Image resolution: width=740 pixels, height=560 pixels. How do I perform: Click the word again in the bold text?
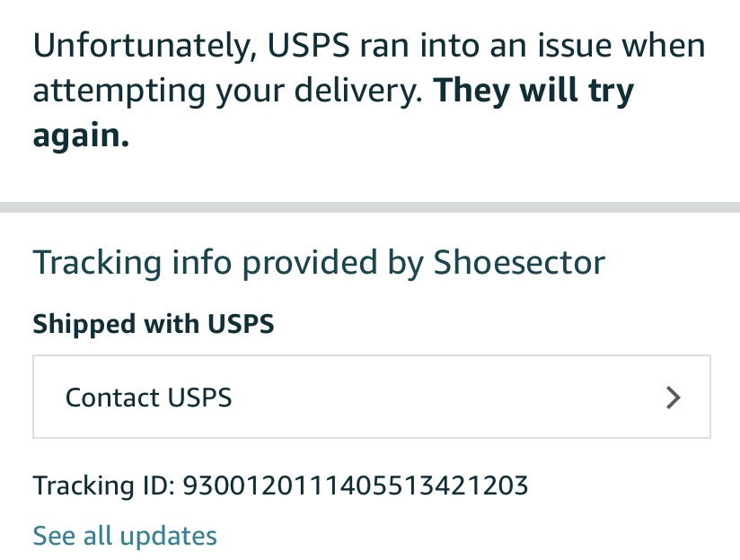tap(81, 136)
